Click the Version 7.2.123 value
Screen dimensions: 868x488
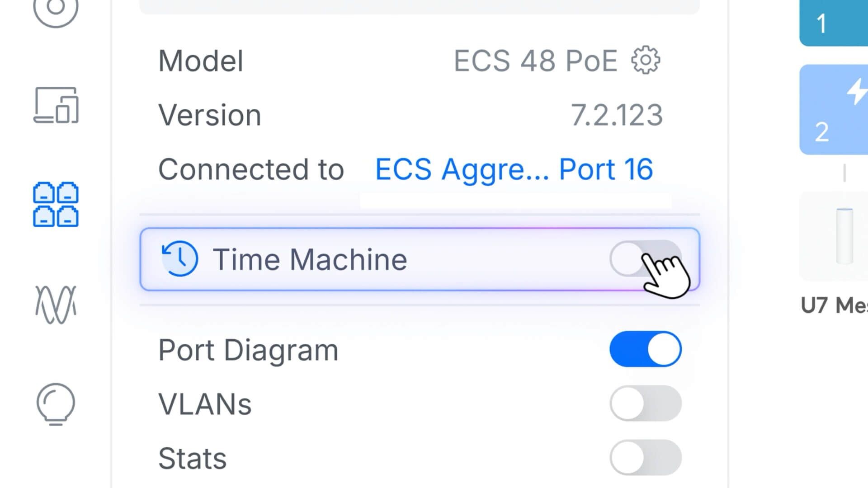pos(617,115)
